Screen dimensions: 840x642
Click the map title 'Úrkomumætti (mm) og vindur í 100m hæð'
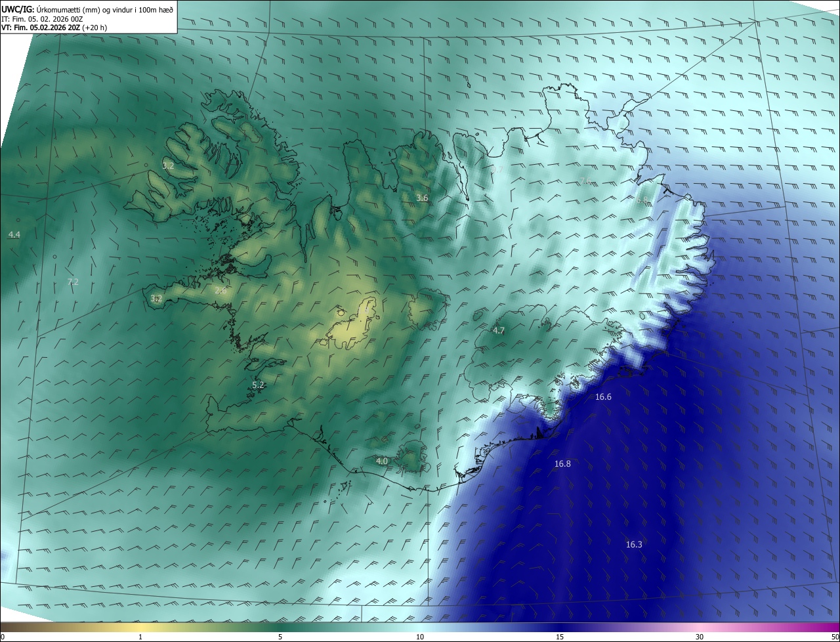coord(104,9)
